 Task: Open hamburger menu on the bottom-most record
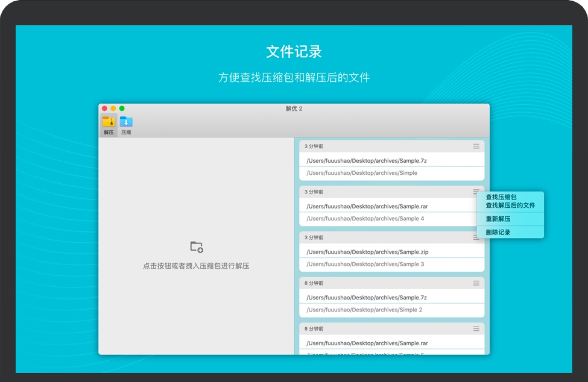pyautogui.click(x=476, y=329)
